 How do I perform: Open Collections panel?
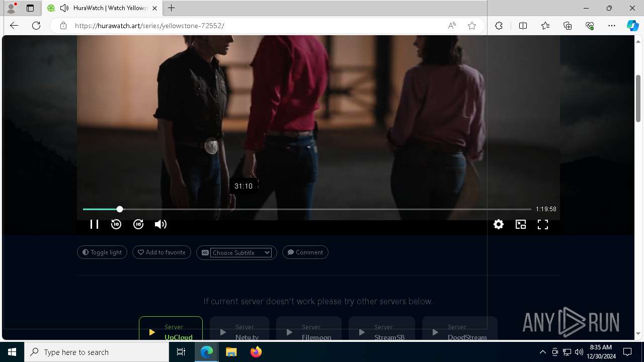coord(568,26)
